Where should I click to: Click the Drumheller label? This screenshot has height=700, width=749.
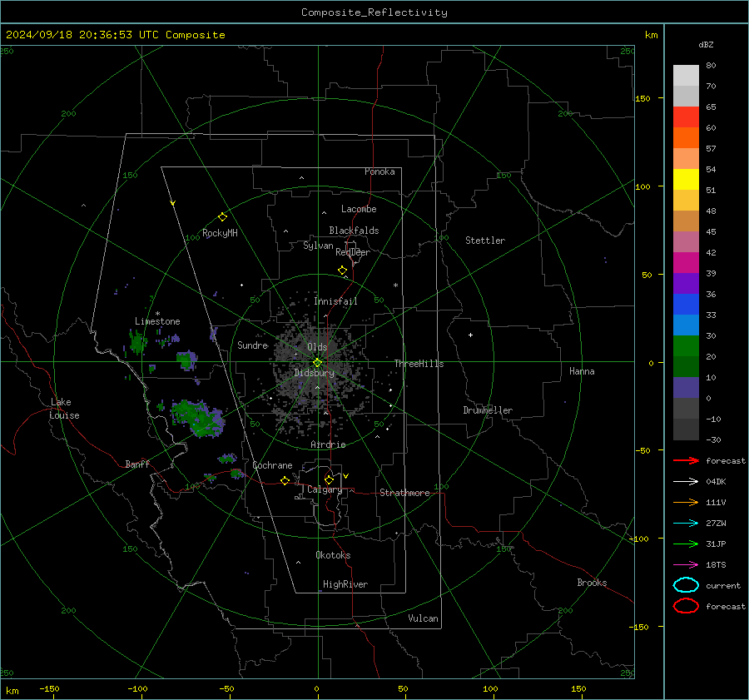(x=488, y=410)
